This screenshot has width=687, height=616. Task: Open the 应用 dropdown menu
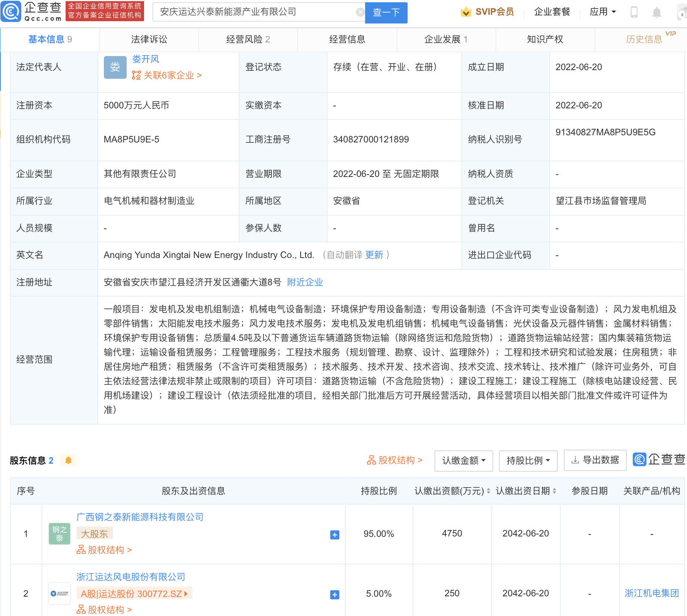(603, 12)
